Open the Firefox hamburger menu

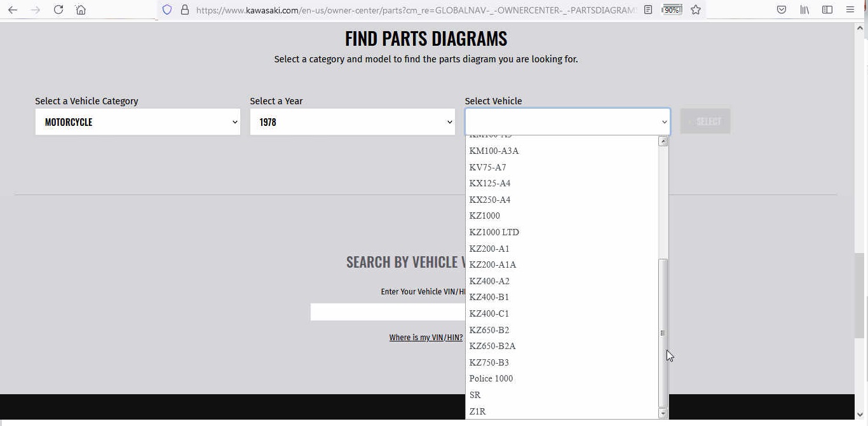click(x=850, y=10)
